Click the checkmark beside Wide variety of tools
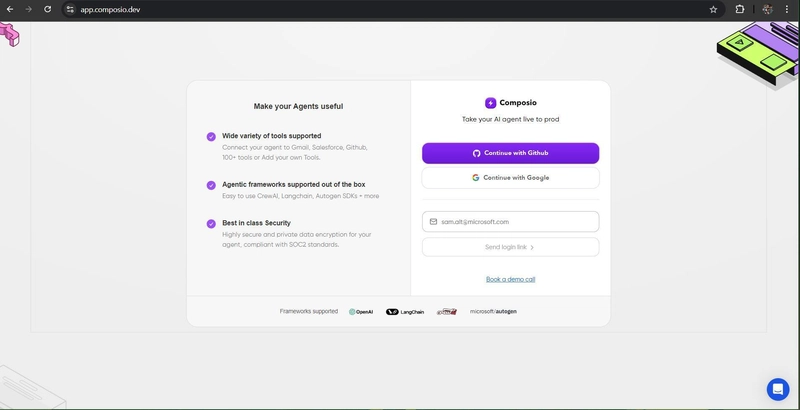The image size is (800, 410). [211, 137]
